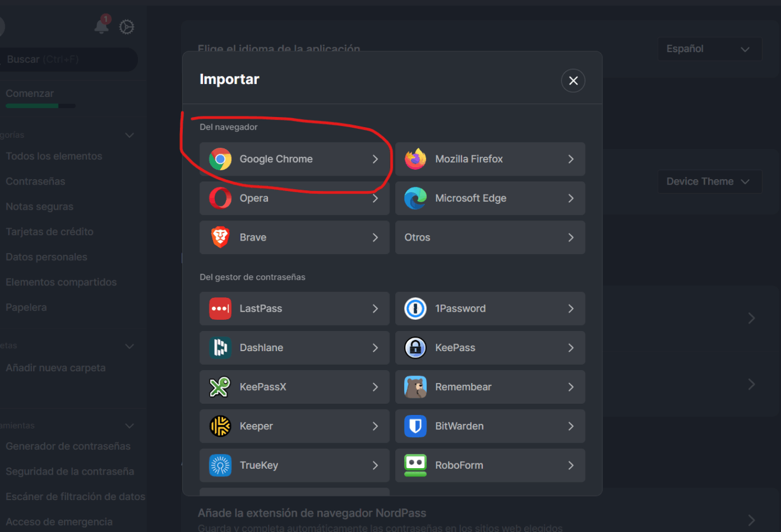Open the settings gear icon

(x=127, y=27)
